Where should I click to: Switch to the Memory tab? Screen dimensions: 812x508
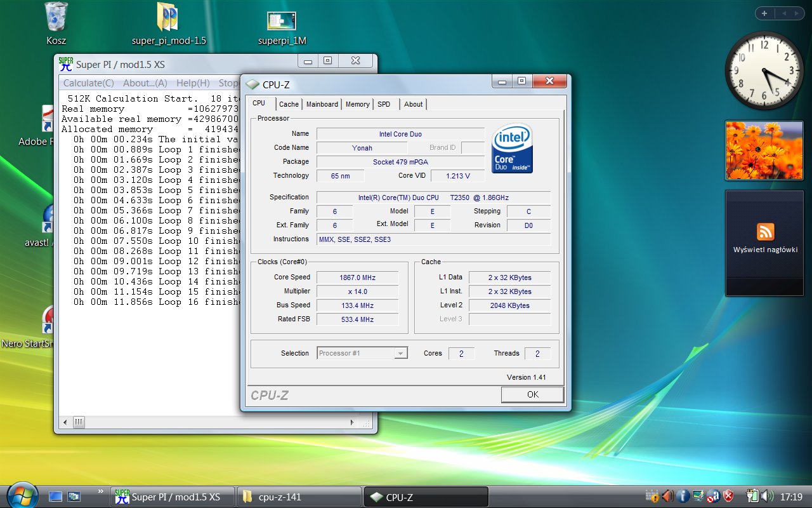358,104
